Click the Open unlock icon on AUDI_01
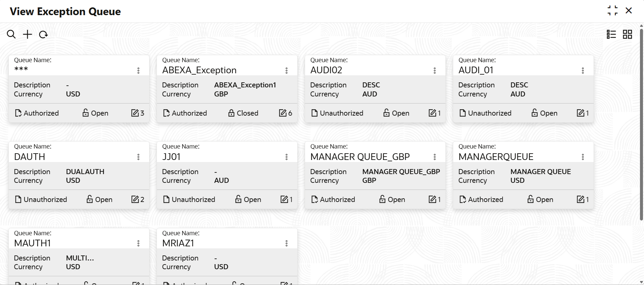 [534, 113]
